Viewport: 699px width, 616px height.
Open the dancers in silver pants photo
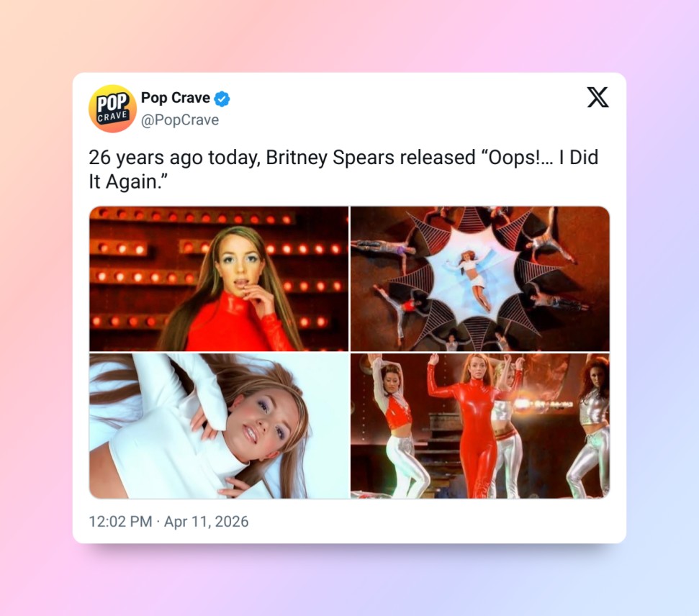(480, 426)
